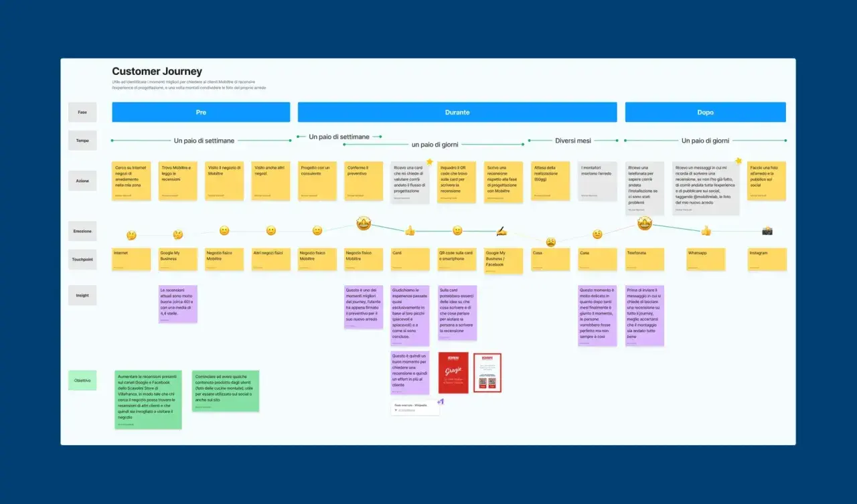Click the green Obiettivo row label

coord(82,380)
